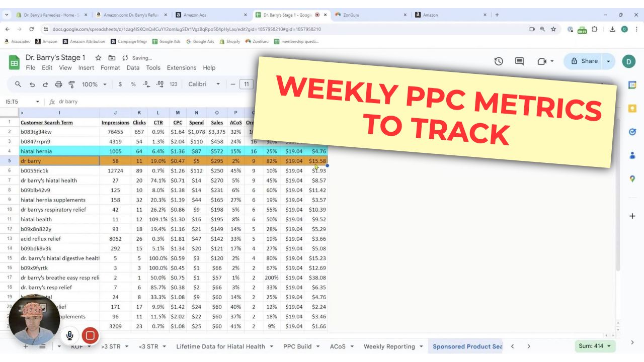Click the redo arrow in toolbar
The width and height of the screenshot is (644, 362).
45,84
